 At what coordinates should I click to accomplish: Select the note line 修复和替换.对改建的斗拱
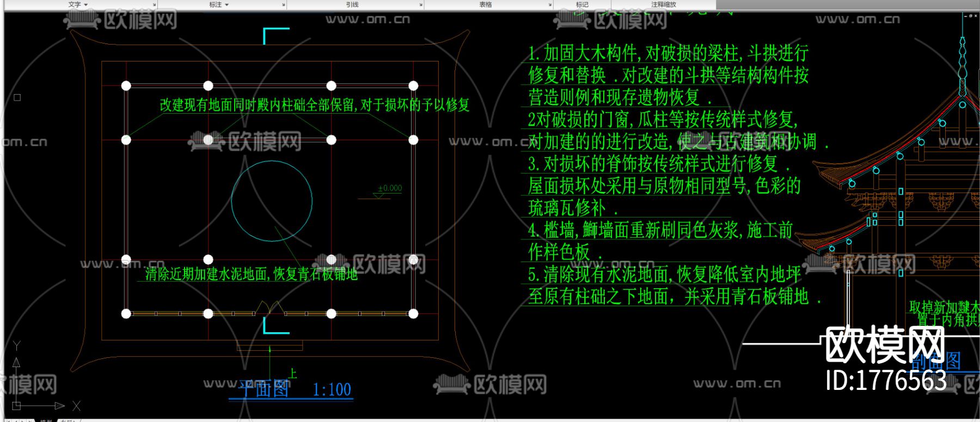click(x=668, y=75)
